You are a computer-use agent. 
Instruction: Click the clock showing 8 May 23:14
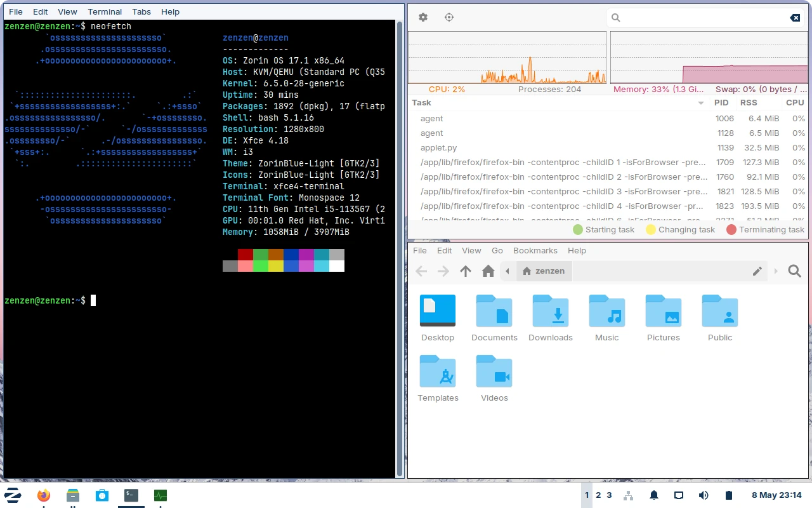(x=776, y=495)
